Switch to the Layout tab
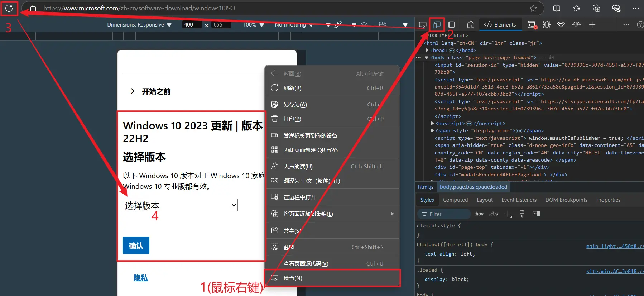644x296 pixels. (485, 200)
